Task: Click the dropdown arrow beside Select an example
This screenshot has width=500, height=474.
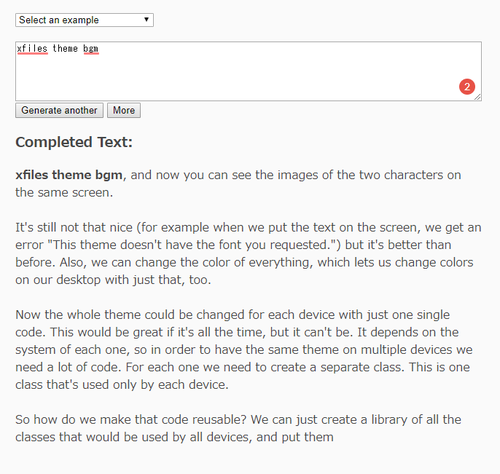Action: [x=146, y=19]
